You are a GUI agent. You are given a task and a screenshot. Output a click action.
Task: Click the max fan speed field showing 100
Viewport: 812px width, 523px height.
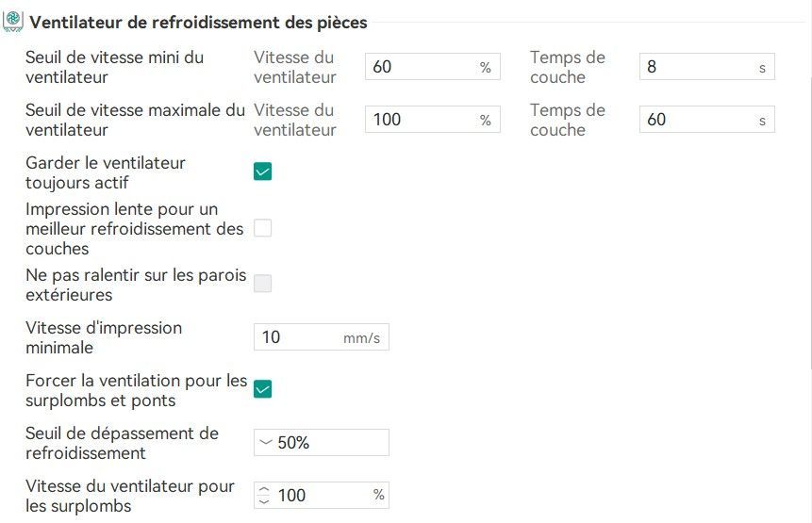coord(433,120)
